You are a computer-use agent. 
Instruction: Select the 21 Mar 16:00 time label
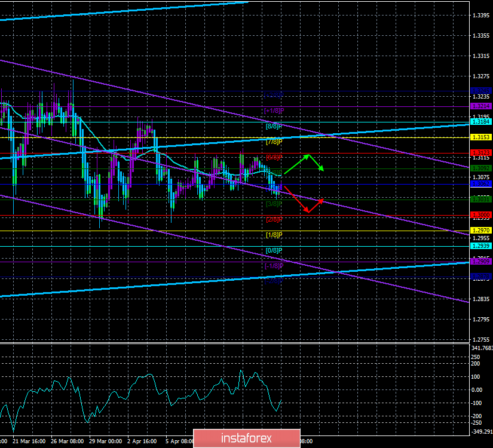(29, 441)
